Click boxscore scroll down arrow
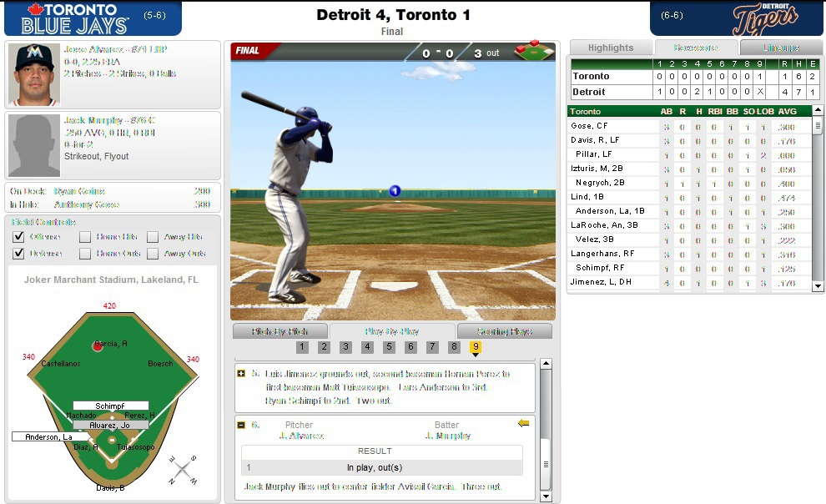Screen dimensions: 826x504 818,286
